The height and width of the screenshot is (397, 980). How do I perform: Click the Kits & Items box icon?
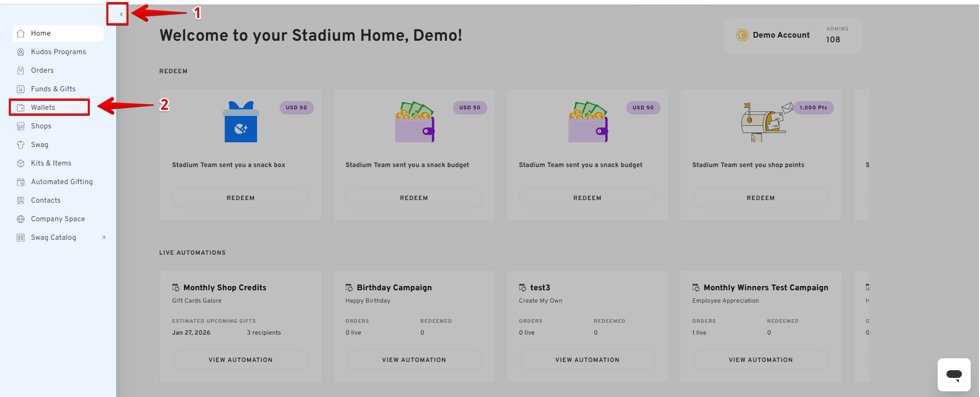(x=21, y=163)
